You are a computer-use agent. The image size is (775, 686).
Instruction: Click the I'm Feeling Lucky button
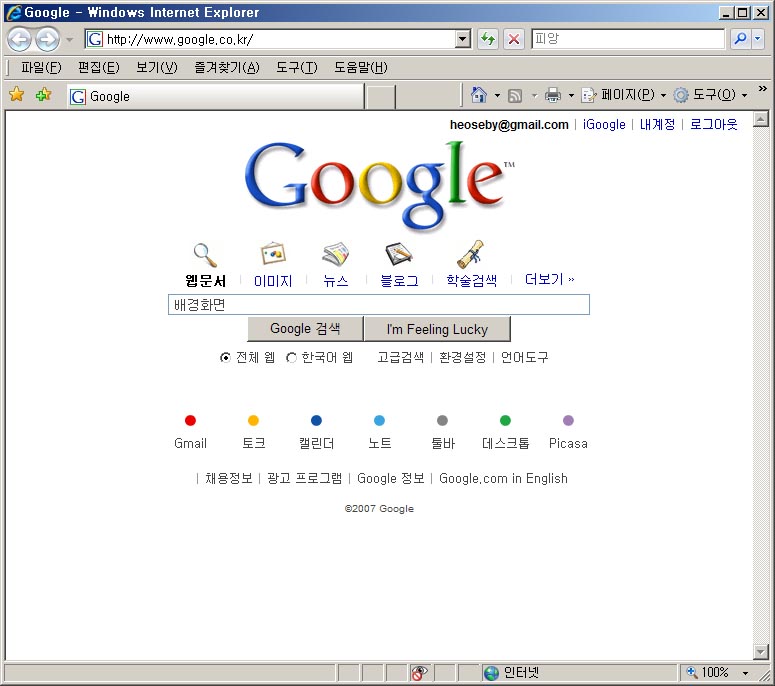[x=437, y=329]
